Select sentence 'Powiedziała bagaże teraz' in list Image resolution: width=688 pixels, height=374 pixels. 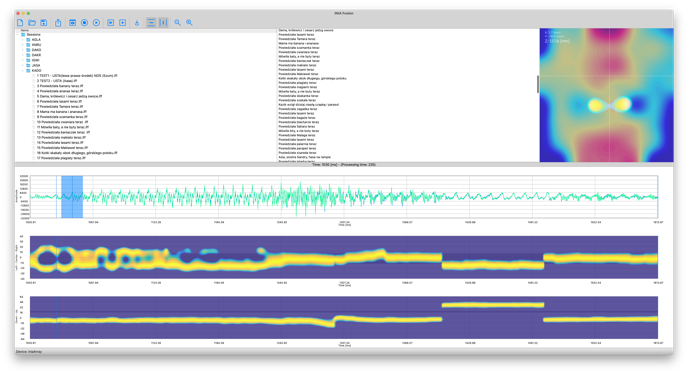pos(297,118)
